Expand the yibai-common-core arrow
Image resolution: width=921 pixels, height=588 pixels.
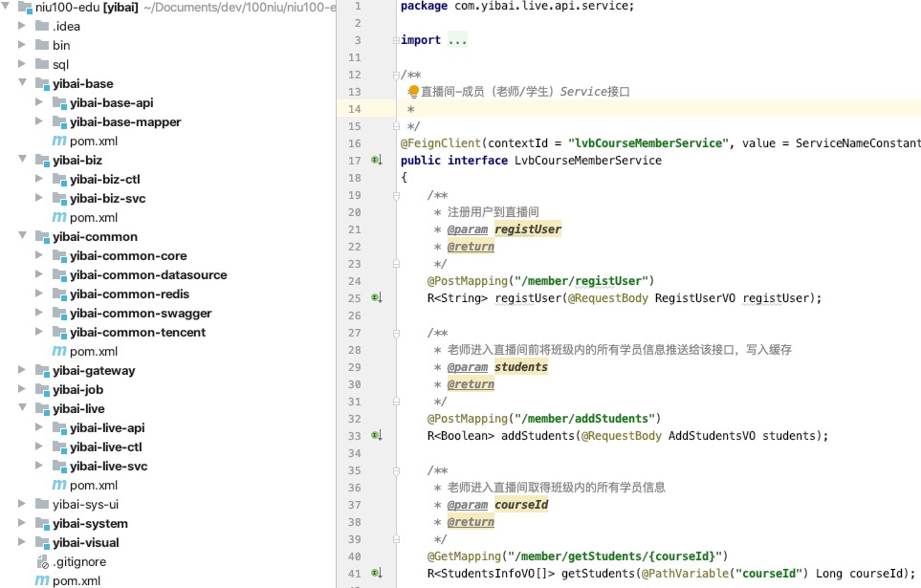tap(39, 255)
